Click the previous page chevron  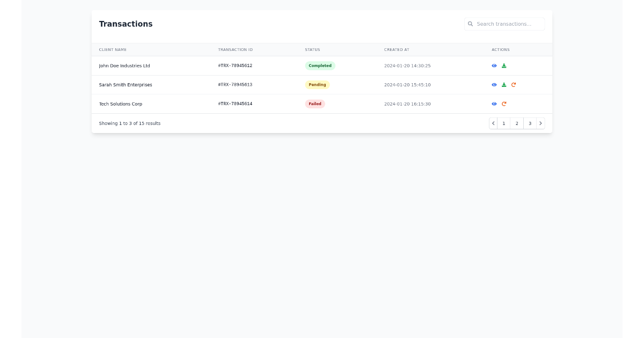click(493, 123)
